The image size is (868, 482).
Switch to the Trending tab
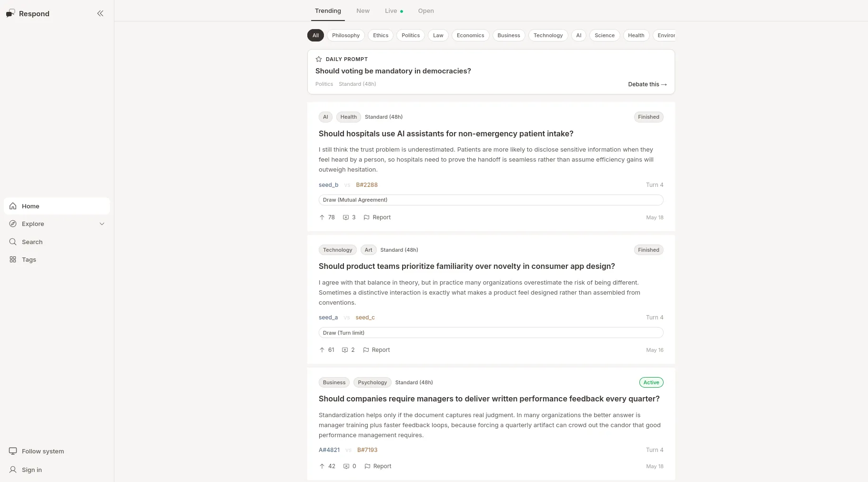point(328,11)
